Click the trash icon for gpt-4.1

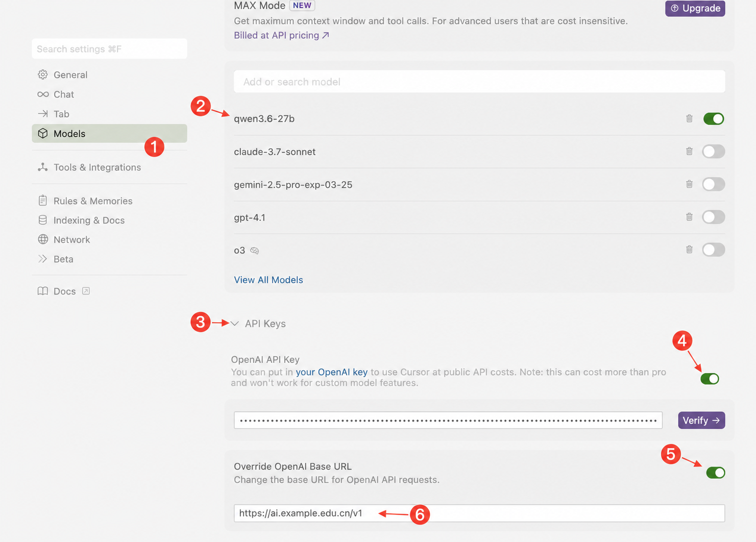point(689,217)
